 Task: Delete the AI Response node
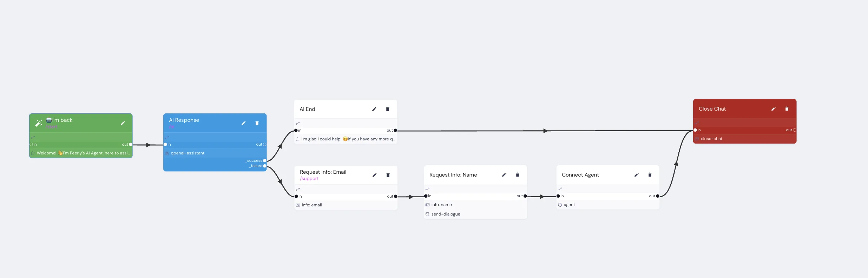(257, 123)
